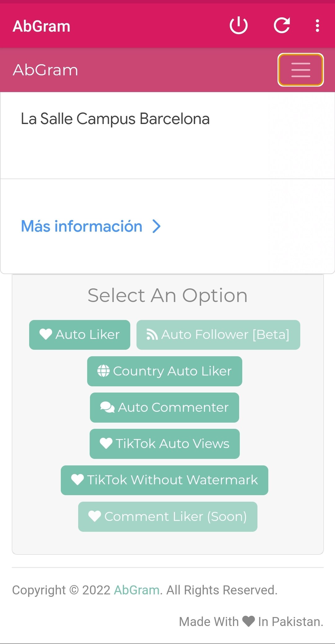Click the AbGram link in footer
Viewport: 335px width, 644px height.
point(136,590)
